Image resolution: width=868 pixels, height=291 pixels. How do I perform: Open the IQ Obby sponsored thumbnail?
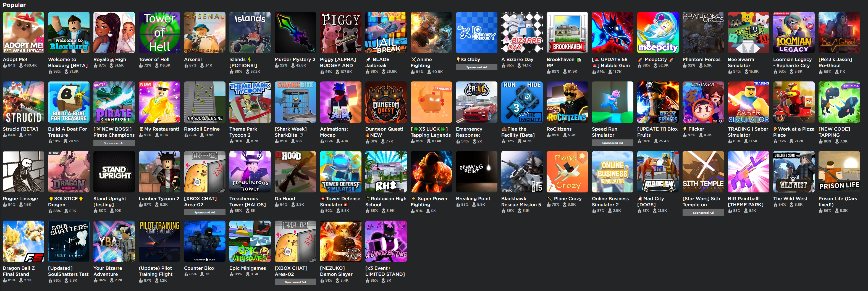pos(476,33)
